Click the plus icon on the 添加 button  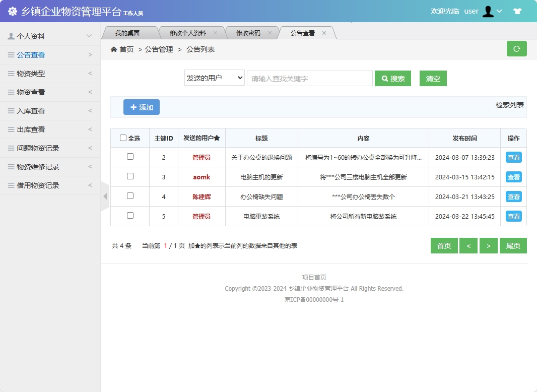(x=133, y=107)
